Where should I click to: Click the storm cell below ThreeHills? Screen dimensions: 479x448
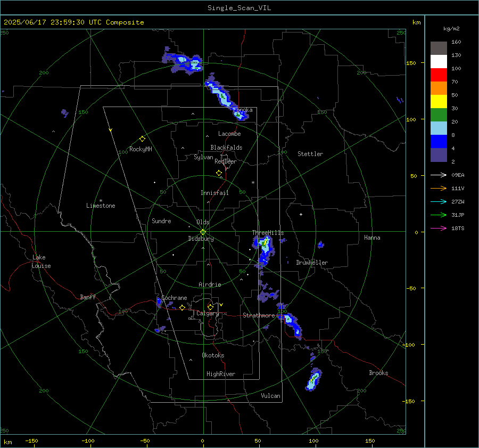coord(263,251)
